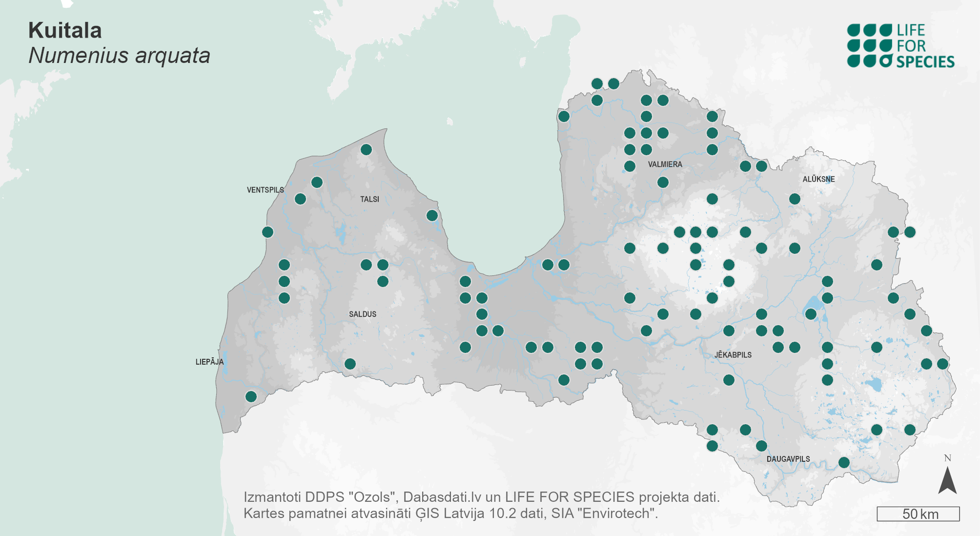Click the dot just right of Daugavpils label
The image size is (980, 536).
[844, 462]
